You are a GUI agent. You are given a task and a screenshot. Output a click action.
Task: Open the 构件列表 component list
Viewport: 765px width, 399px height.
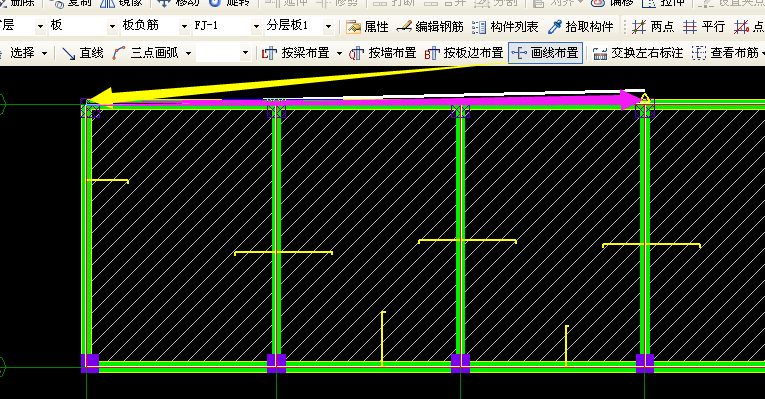(x=505, y=26)
